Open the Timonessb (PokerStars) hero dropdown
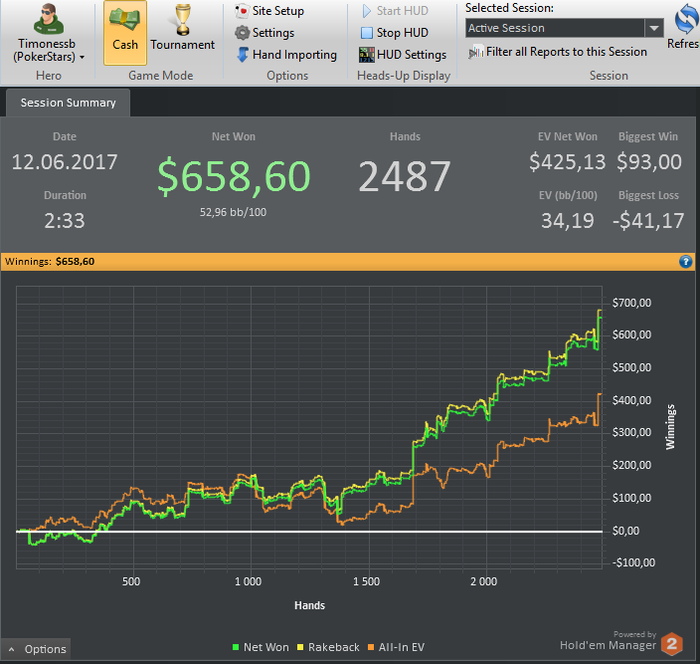Viewport: 700px width, 664px height. [48, 50]
